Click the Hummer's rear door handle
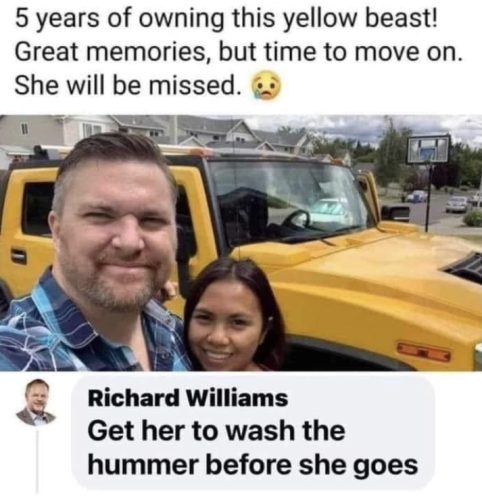This screenshot has height=500, width=482. 18,256
